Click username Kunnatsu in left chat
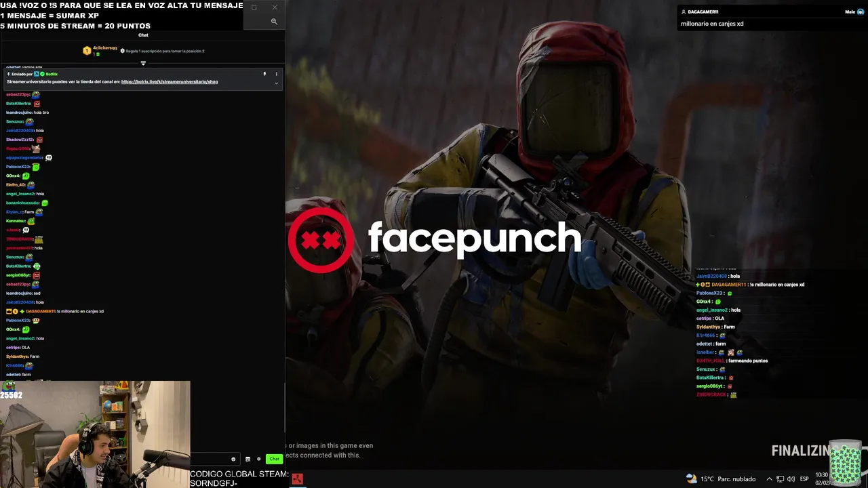The height and width of the screenshot is (488, 868). pyautogui.click(x=16, y=221)
